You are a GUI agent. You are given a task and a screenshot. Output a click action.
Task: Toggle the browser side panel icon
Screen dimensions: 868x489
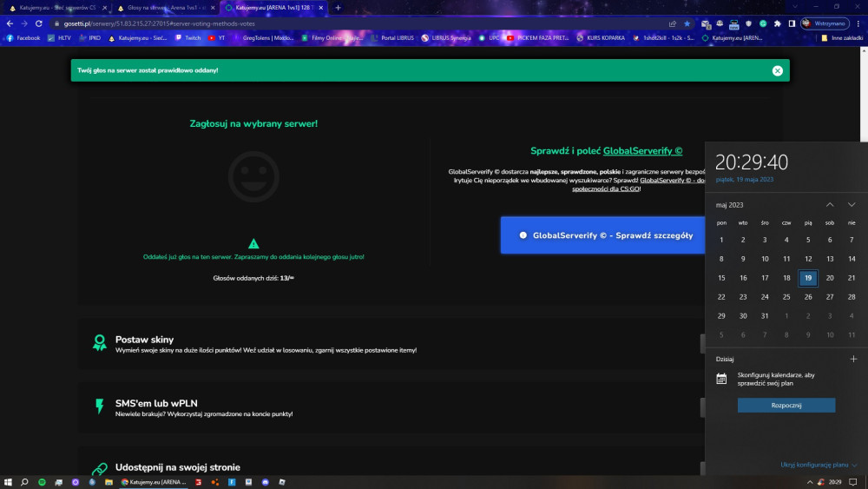tap(792, 23)
